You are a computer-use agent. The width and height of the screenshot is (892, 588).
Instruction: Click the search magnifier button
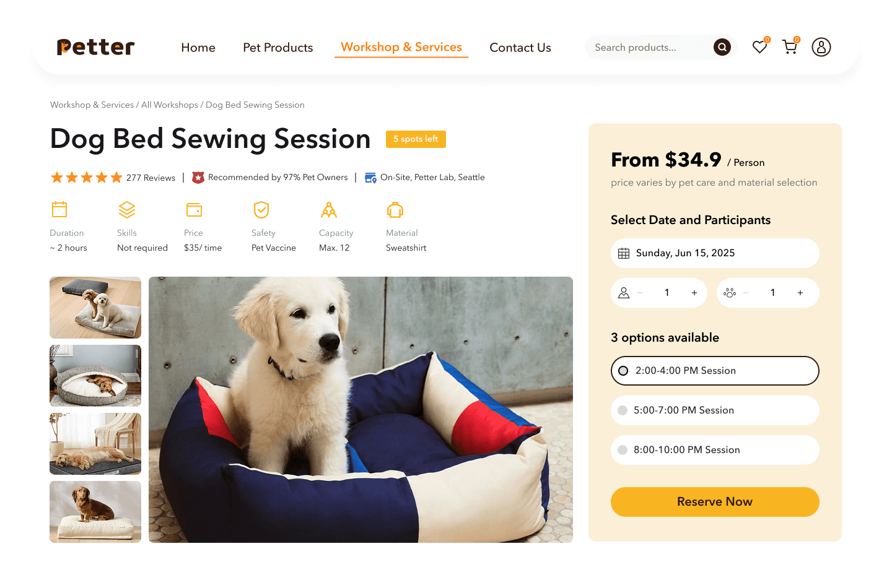point(722,47)
